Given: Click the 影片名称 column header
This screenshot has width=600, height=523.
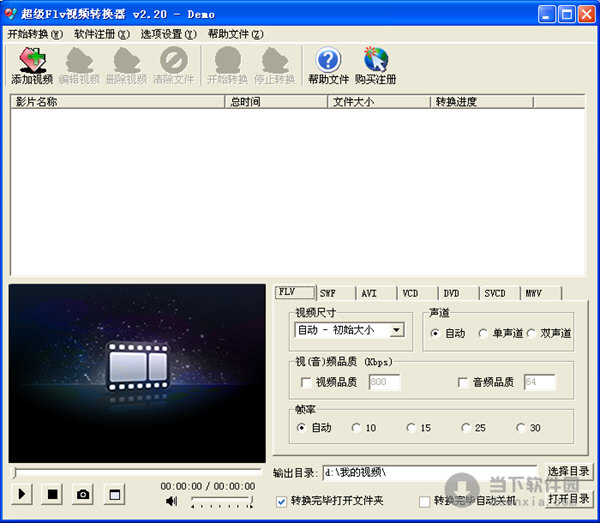Looking at the screenshot, I should tap(117, 102).
